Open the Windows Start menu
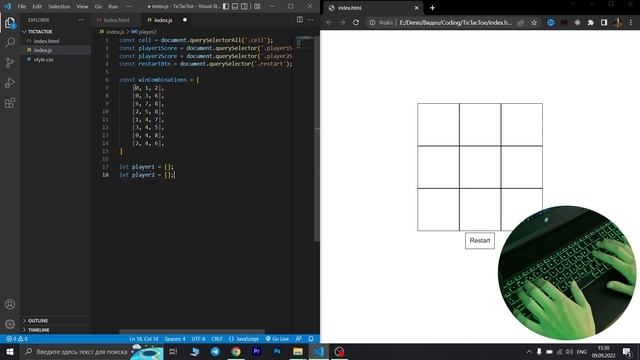This screenshot has height=360, width=640. point(10,351)
